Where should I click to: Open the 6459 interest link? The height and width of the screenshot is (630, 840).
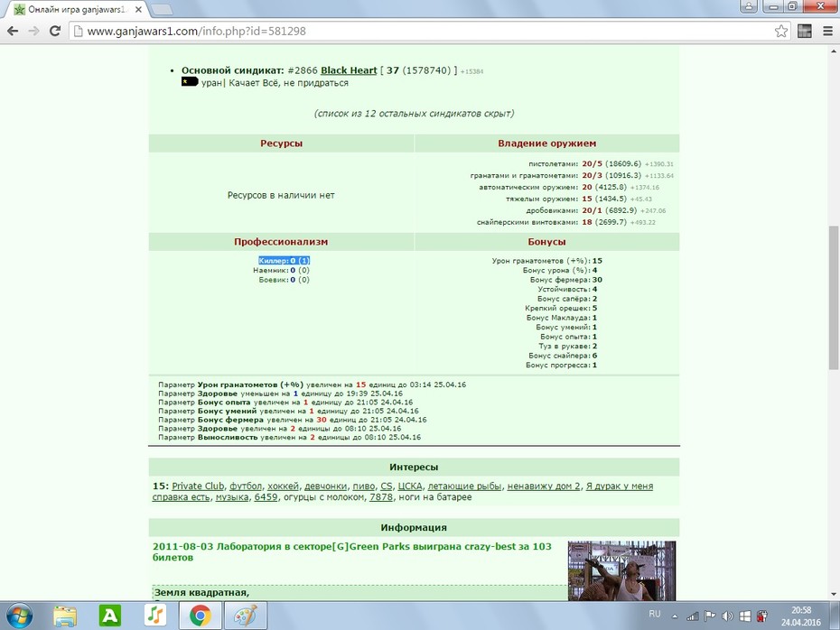click(266, 497)
